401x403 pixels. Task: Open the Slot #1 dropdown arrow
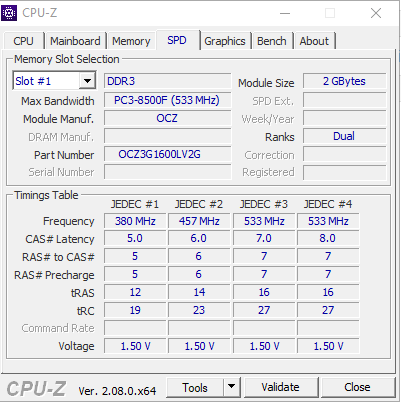(x=87, y=81)
